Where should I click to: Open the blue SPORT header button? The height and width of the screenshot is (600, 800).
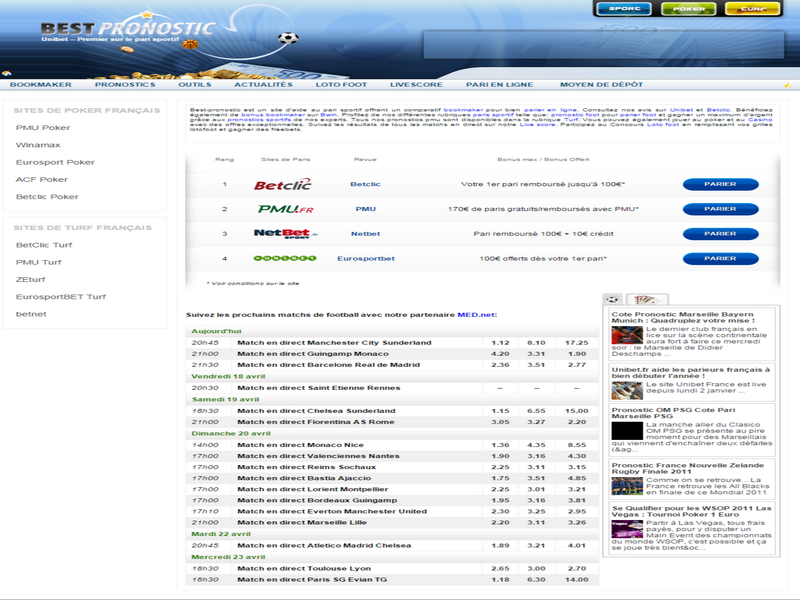(x=624, y=9)
